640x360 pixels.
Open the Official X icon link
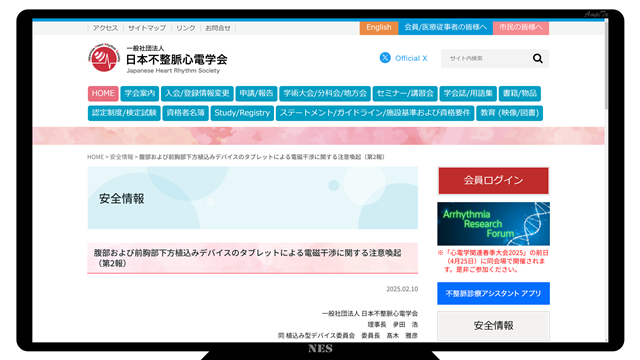pos(385,58)
